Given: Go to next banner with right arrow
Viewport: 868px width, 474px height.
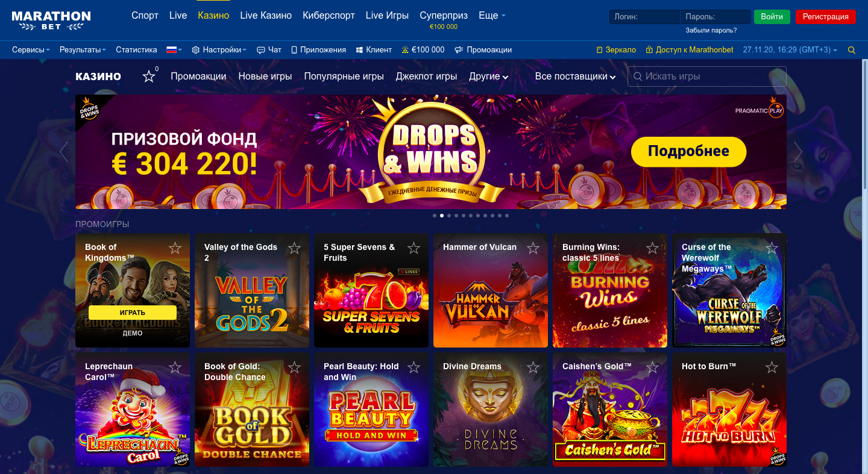Looking at the screenshot, I should (798, 152).
